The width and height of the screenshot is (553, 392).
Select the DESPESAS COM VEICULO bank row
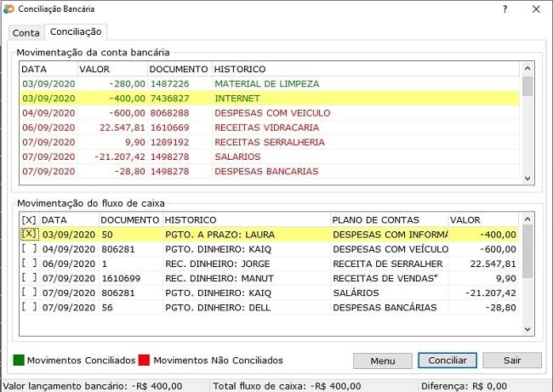[x=270, y=113]
